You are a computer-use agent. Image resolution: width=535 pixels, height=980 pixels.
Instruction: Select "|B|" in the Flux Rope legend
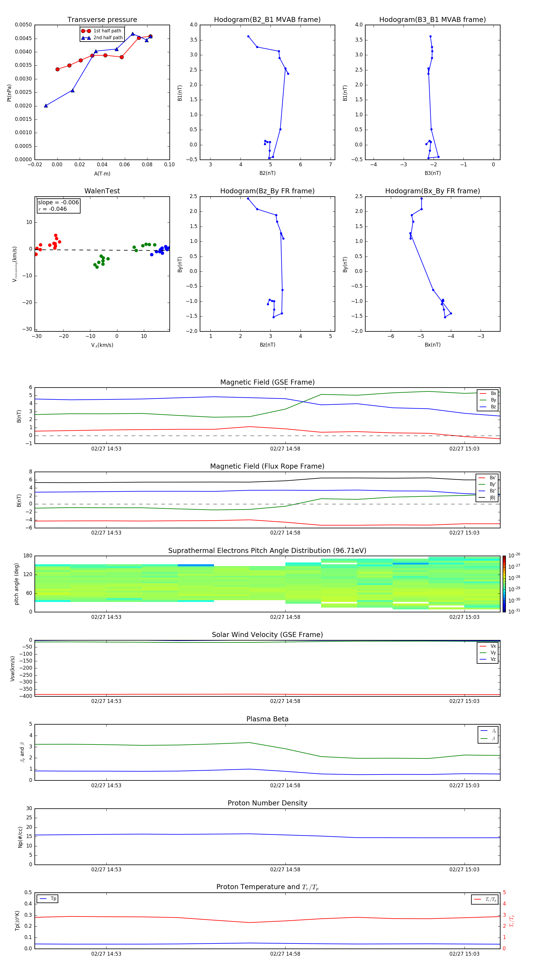(487, 498)
